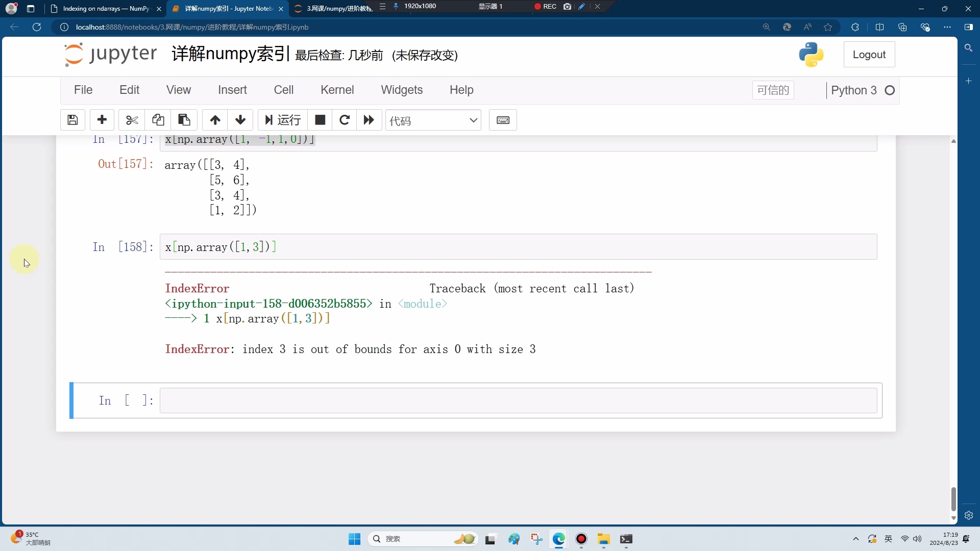Open the Cell menu

pyautogui.click(x=284, y=90)
